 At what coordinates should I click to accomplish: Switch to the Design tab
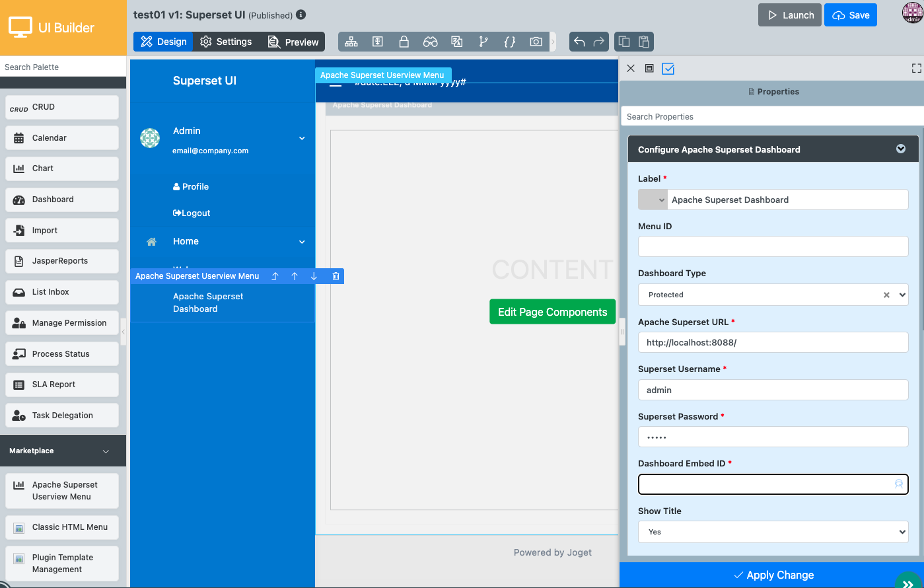pyautogui.click(x=163, y=42)
